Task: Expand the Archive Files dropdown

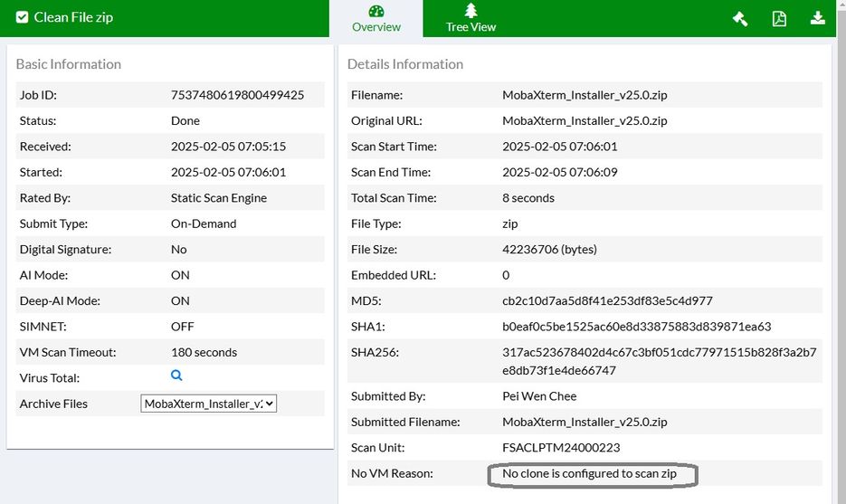Action: (209, 404)
